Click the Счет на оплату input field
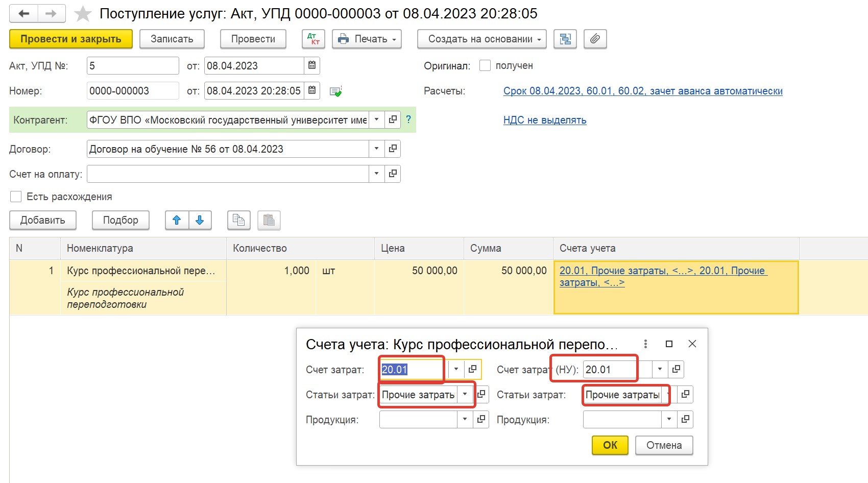 tap(228, 174)
